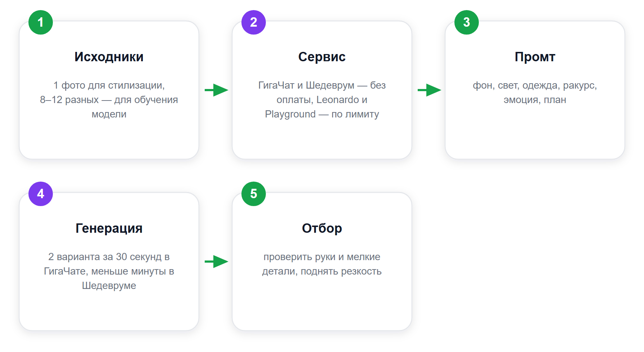Screen dimensions: 644x352
Task: Select the Промт card heading
Action: [x=535, y=57]
